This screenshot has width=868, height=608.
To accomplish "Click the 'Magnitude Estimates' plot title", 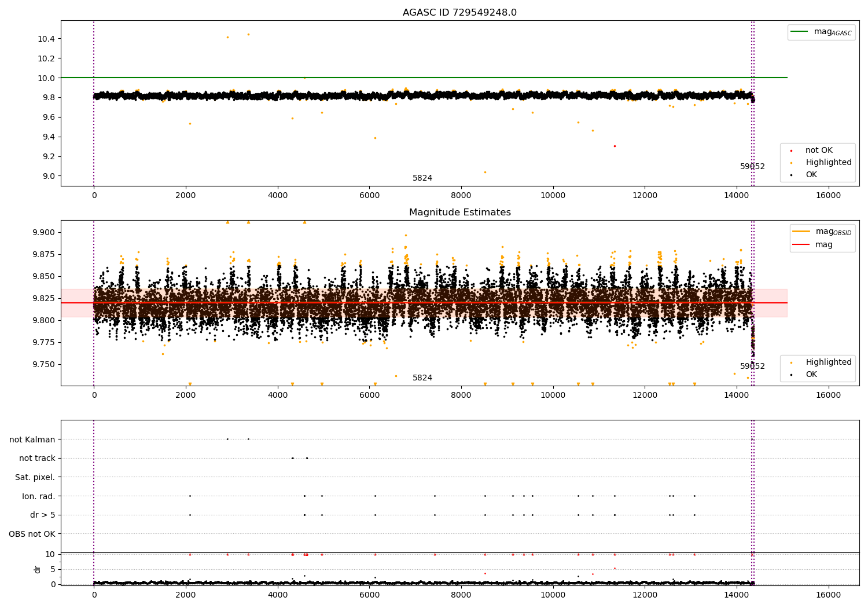I will tap(459, 213).
